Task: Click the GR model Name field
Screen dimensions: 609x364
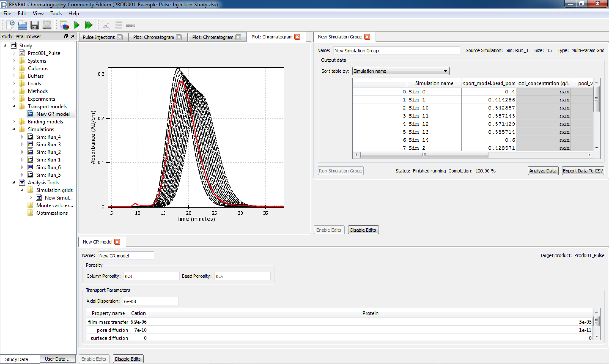Action: pyautogui.click(x=126, y=256)
